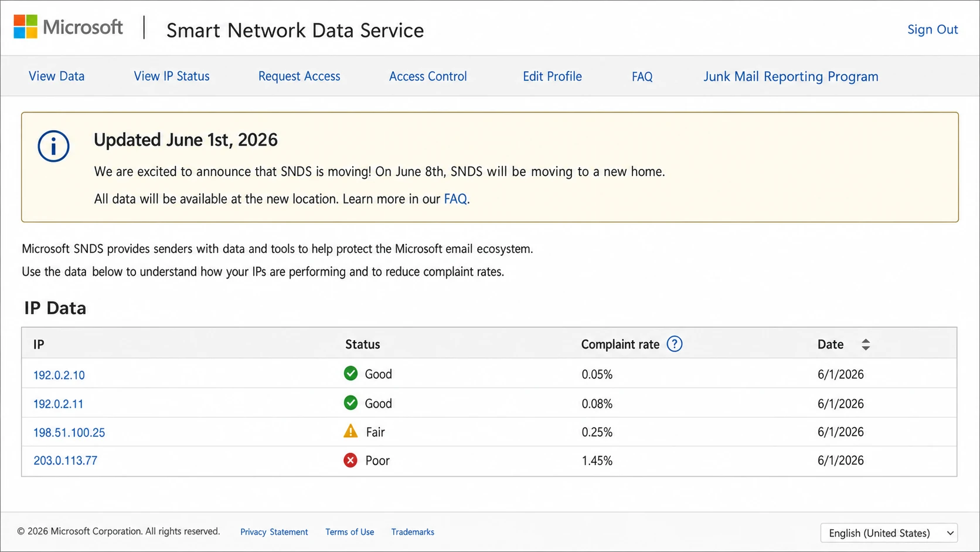The width and height of the screenshot is (980, 552).
Task: Select the 0.05% complaint rate cell
Action: (x=597, y=374)
